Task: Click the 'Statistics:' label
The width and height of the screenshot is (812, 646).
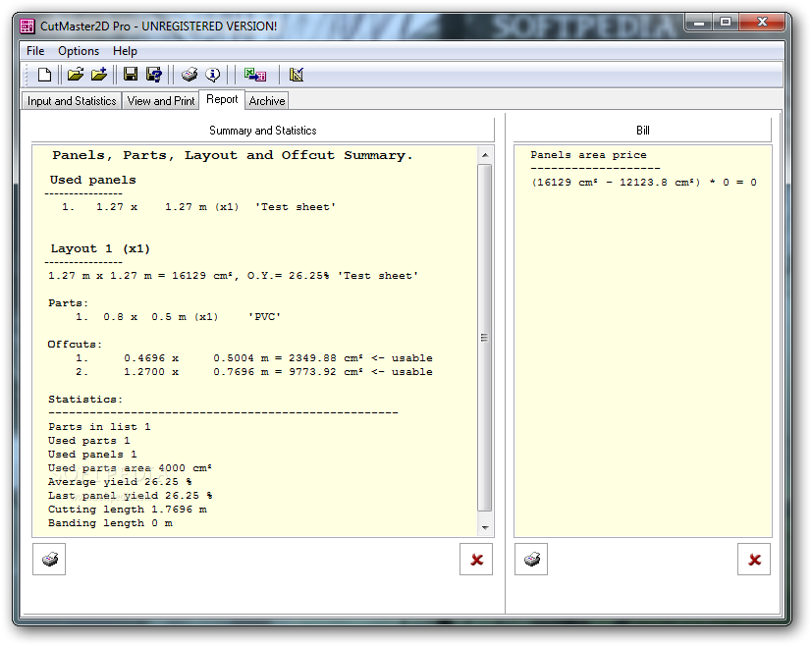Action: tap(85, 400)
